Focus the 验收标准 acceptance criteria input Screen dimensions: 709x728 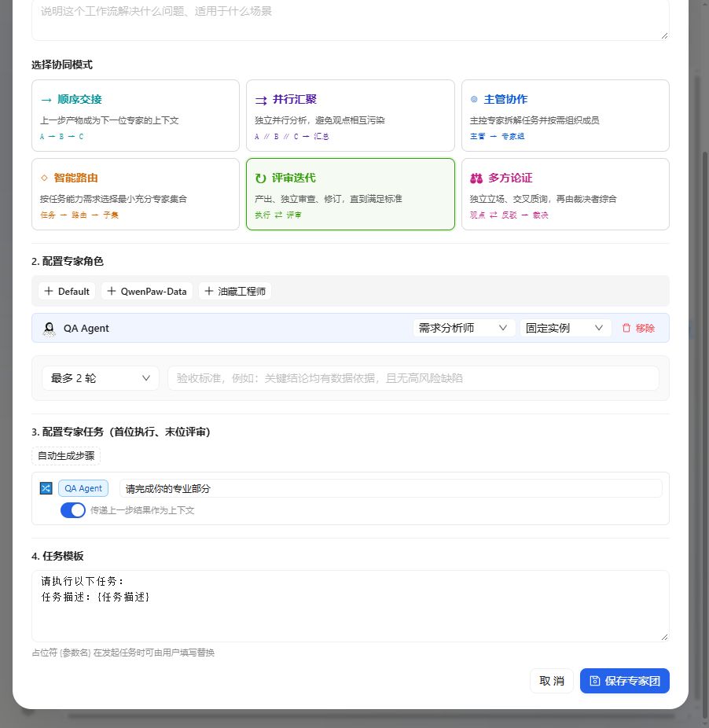click(413, 378)
